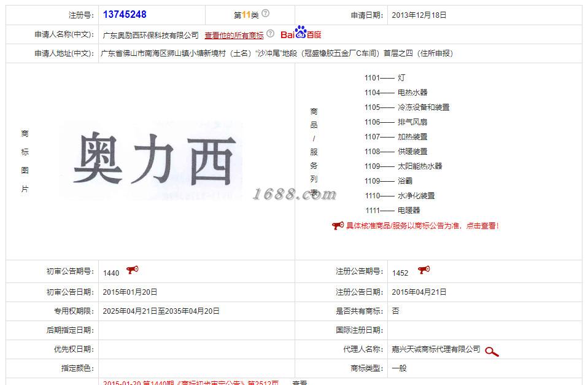Click the megaphone icon beside 注册公告期号 1452
588x385 pixels.
coord(424,270)
